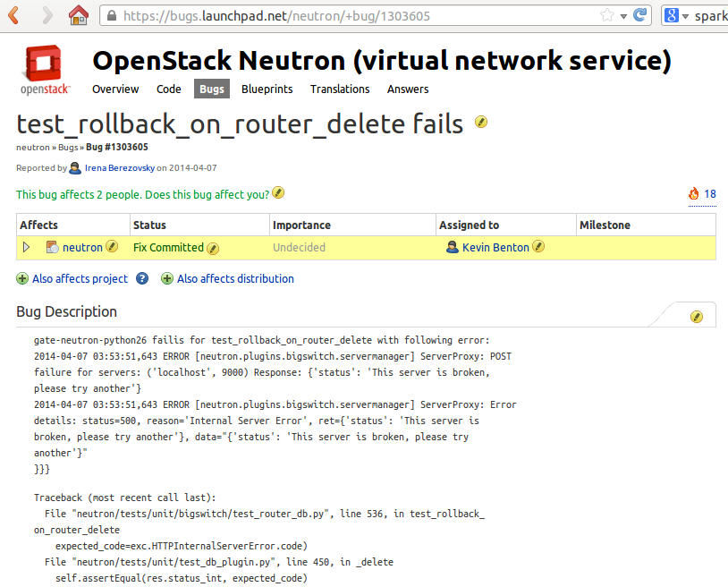Click the browser Home icon

(79, 15)
